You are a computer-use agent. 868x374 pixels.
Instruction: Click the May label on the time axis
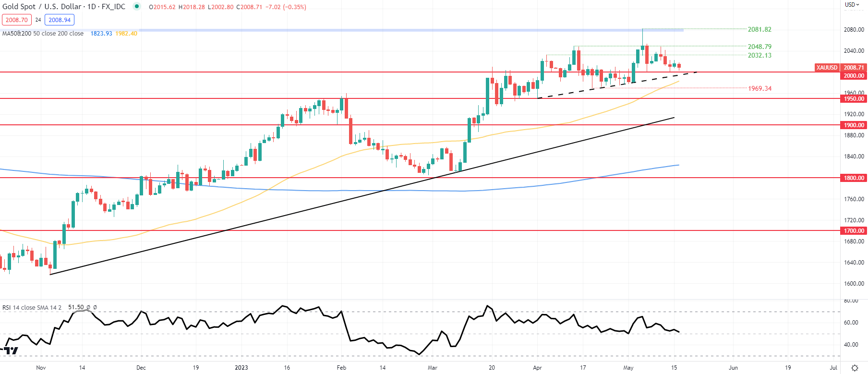[x=628, y=368]
